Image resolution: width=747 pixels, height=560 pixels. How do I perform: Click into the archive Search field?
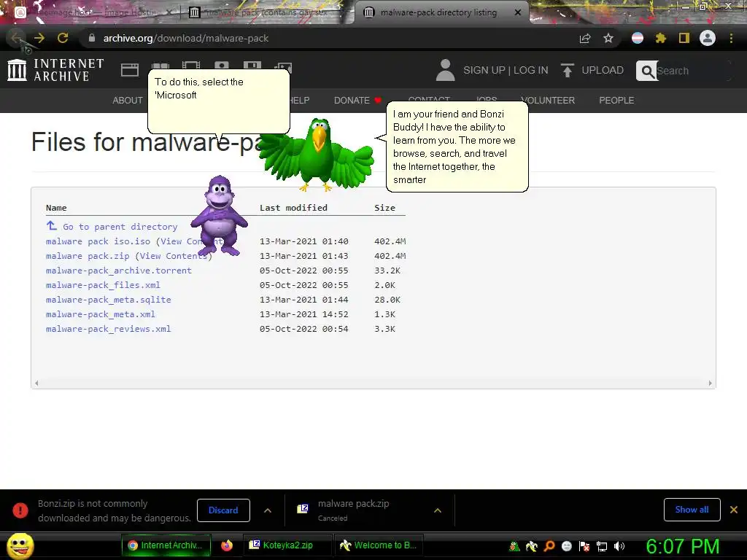(x=693, y=71)
